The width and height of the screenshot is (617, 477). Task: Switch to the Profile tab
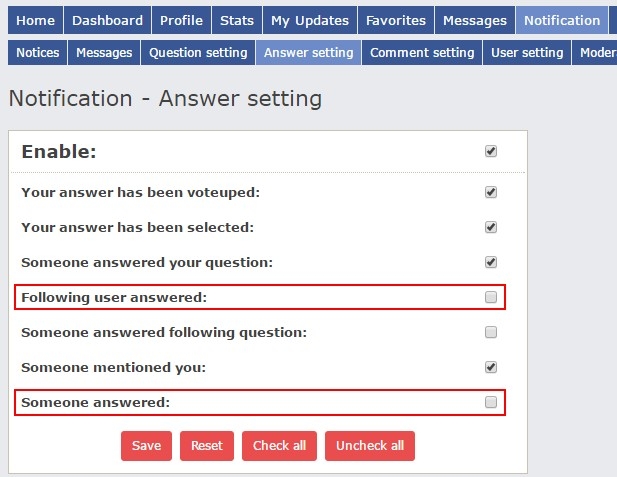[x=180, y=20]
